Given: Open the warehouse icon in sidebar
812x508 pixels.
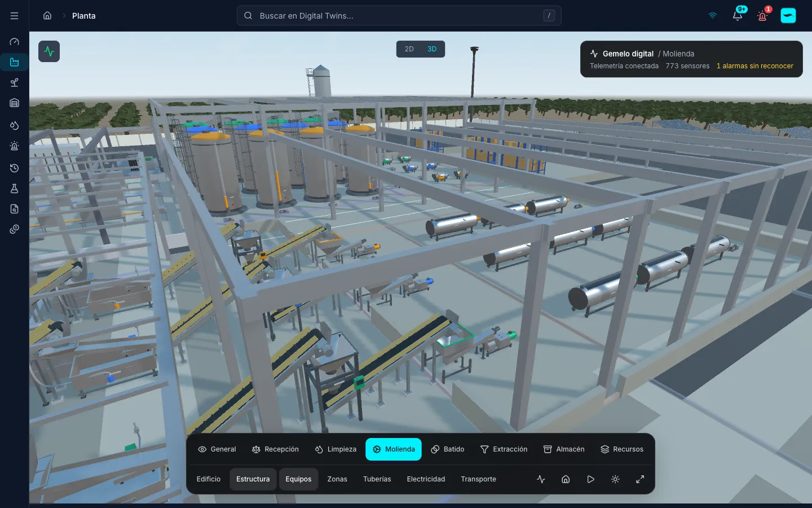Looking at the screenshot, I should [x=15, y=103].
